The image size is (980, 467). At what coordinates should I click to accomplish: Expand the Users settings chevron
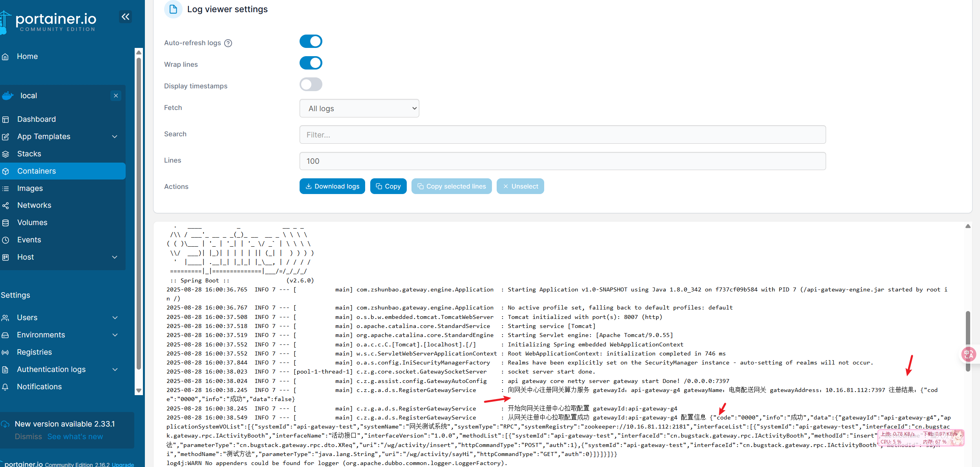tap(115, 318)
